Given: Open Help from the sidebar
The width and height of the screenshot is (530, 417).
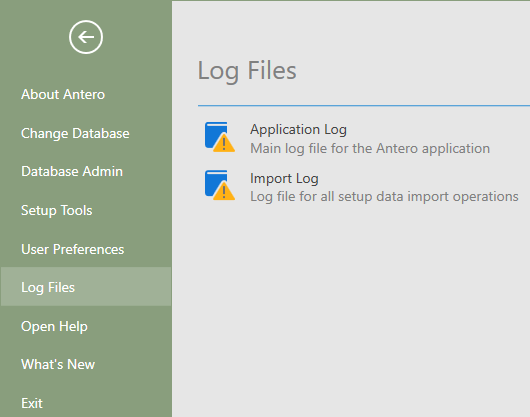Looking at the screenshot, I should coord(54,326).
